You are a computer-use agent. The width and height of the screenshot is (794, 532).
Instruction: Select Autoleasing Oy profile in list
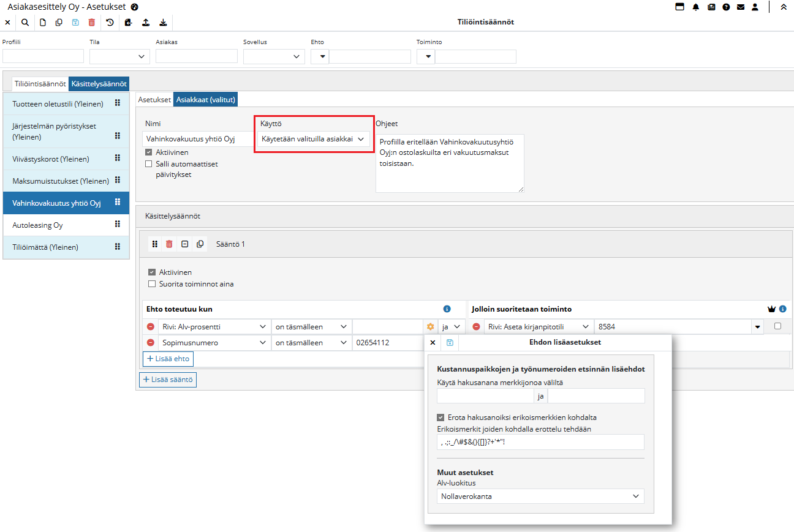pos(37,225)
